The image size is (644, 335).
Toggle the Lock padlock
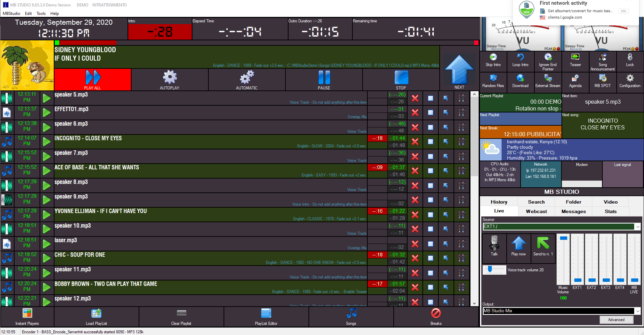tap(630, 58)
